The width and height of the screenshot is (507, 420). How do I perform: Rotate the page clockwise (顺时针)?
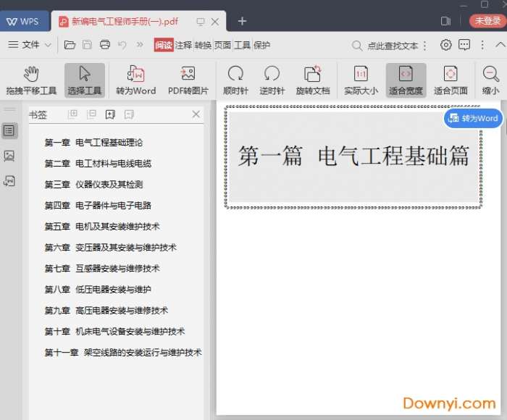coord(235,80)
